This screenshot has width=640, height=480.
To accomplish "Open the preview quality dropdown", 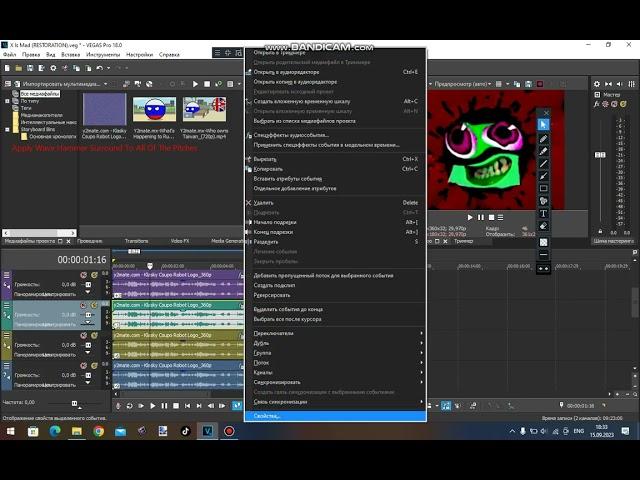I will click(x=489, y=84).
